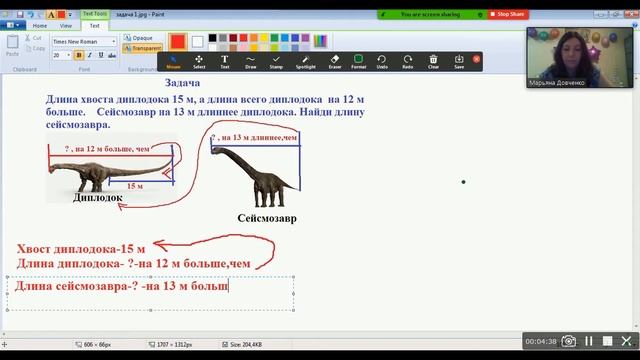Toggle Strikethrough text formatting
Screen dimensions: 640x360
pyautogui.click(x=112, y=55)
